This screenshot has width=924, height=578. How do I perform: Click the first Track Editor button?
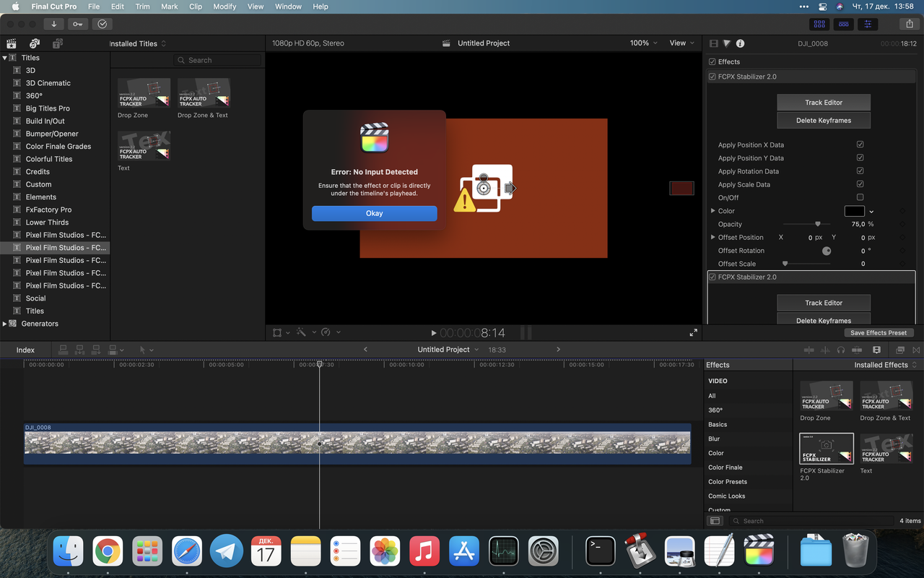point(824,103)
